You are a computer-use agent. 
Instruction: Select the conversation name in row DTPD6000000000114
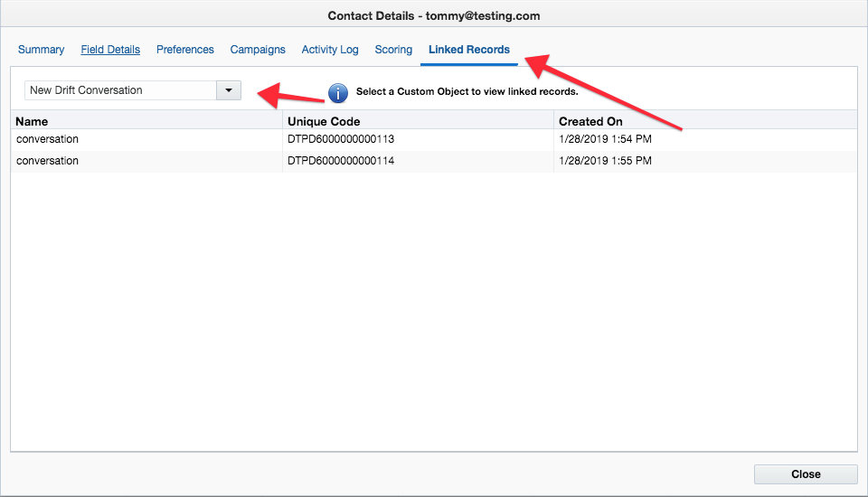click(47, 161)
